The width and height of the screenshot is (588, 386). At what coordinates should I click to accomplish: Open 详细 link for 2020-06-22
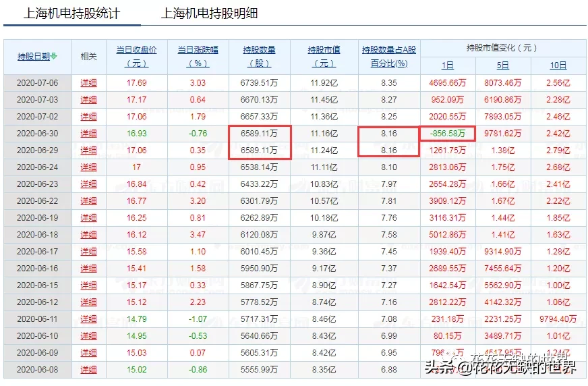(x=88, y=201)
